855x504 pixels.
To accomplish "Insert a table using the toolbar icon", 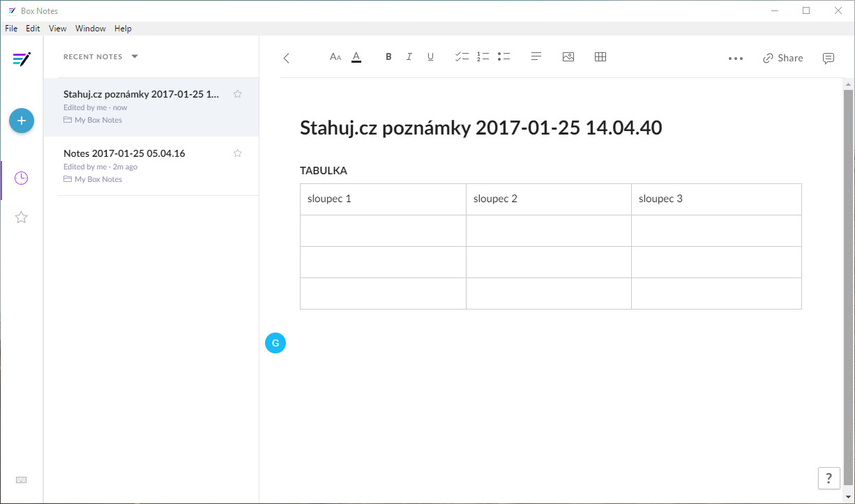I will 600,57.
